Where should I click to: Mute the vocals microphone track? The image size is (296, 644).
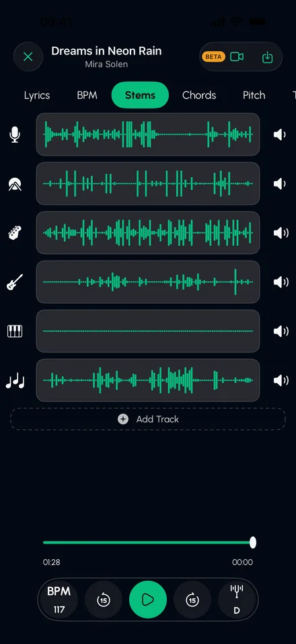click(x=280, y=134)
